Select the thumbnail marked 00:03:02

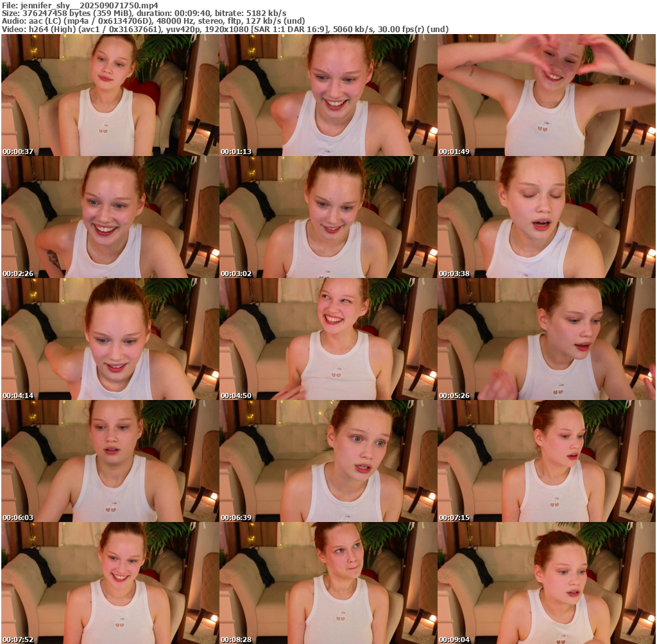click(x=328, y=217)
